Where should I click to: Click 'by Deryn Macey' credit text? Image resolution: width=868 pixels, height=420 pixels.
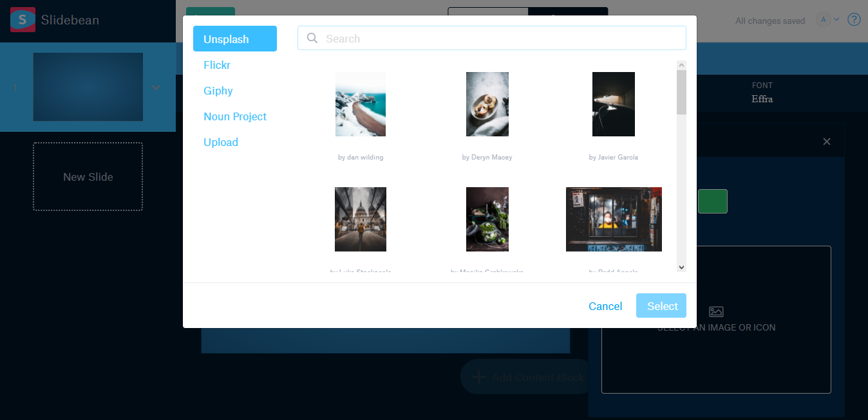(487, 157)
